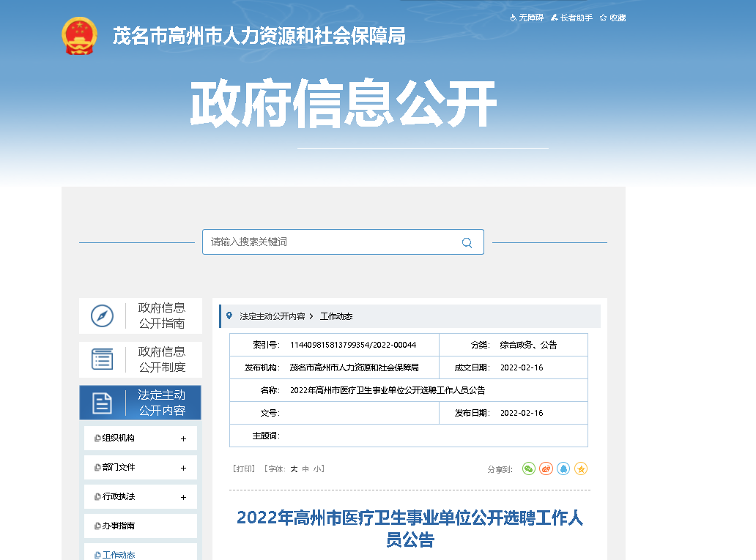
Task: Click the compass icon for 政府信息公开指南
Action: [102, 316]
